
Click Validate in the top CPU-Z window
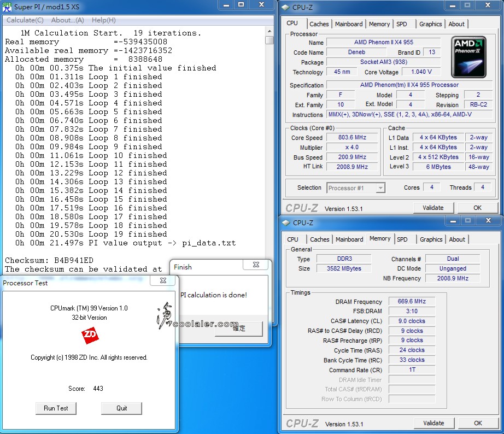coord(433,208)
